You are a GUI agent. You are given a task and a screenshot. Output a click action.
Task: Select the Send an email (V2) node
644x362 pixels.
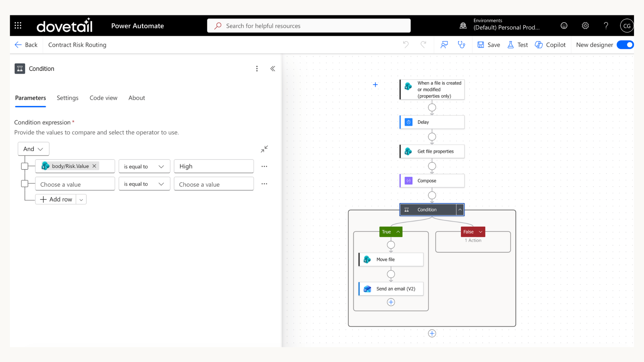coord(391,289)
